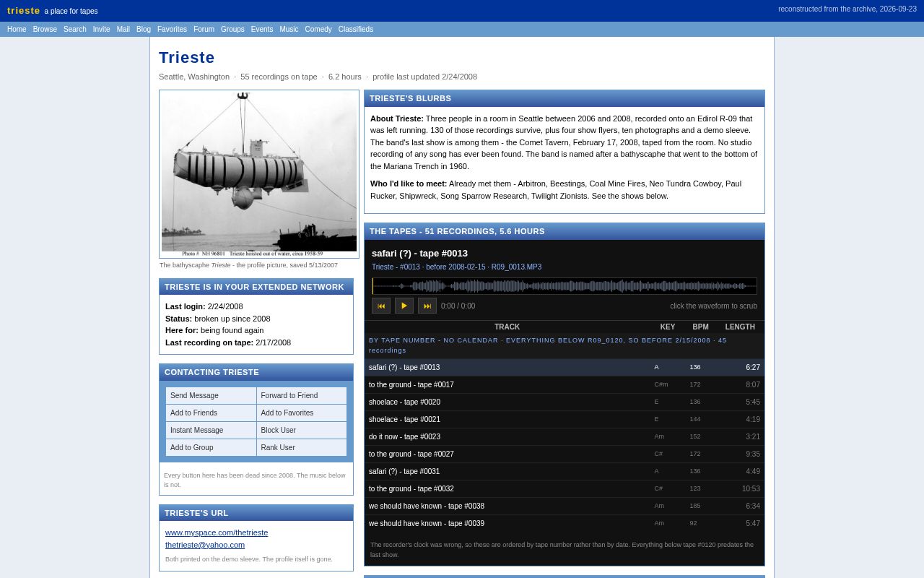
Task: View the bathyscaphe profile picture
Action: coord(259,174)
